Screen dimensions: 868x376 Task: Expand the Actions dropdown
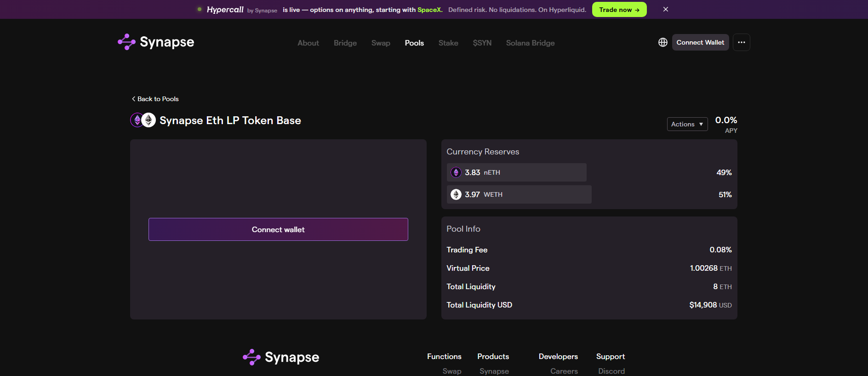687,124
